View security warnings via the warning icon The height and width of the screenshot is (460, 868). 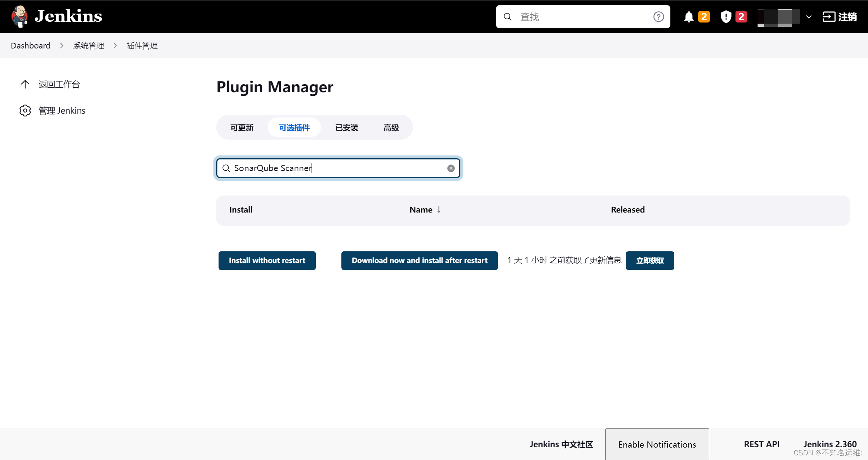(x=726, y=16)
